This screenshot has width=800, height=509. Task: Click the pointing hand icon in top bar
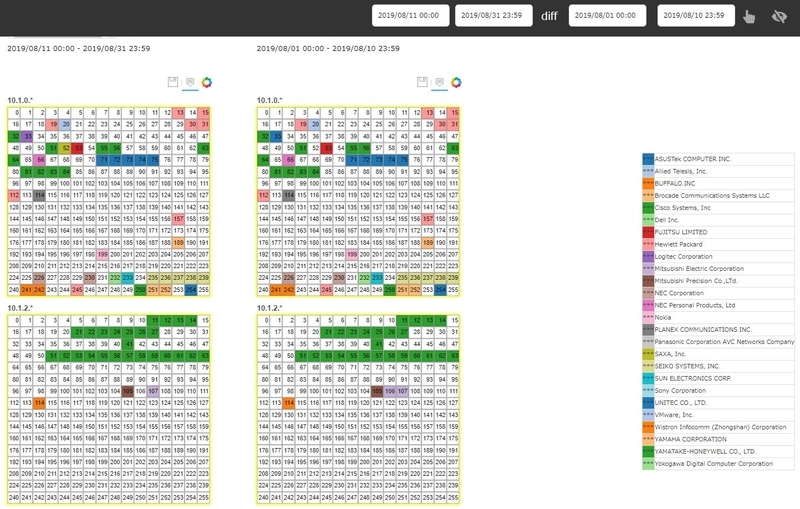pos(749,16)
